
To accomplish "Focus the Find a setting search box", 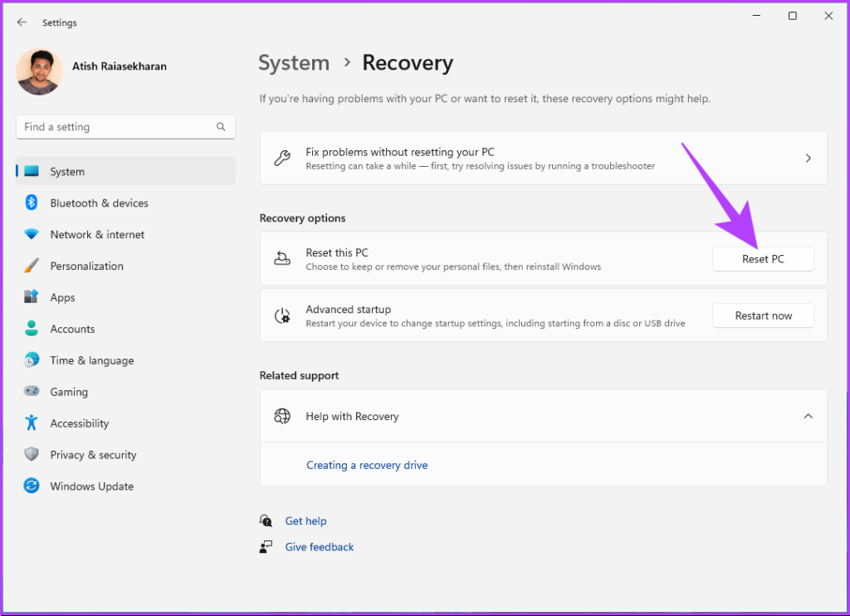I will 116,127.
